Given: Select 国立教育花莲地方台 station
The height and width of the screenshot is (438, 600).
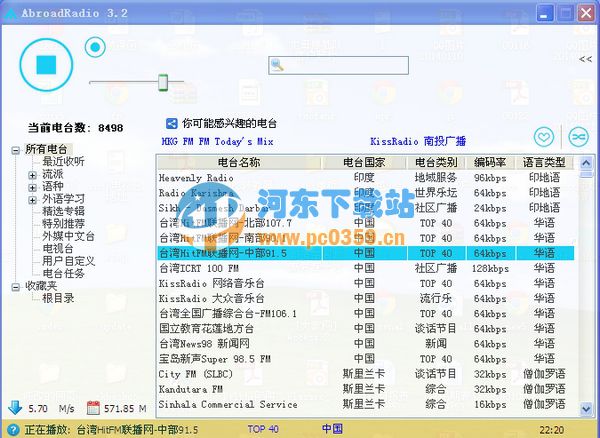Looking at the screenshot, I should (x=365, y=329).
